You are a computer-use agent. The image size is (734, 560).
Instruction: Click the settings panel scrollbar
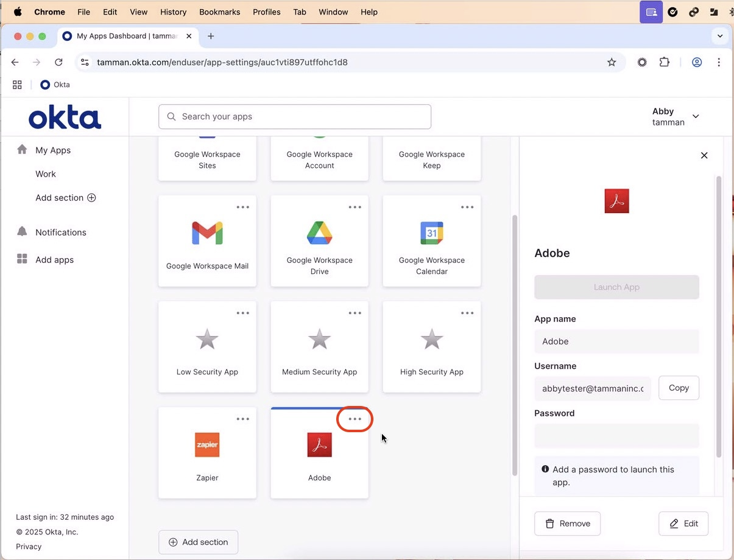click(x=719, y=317)
